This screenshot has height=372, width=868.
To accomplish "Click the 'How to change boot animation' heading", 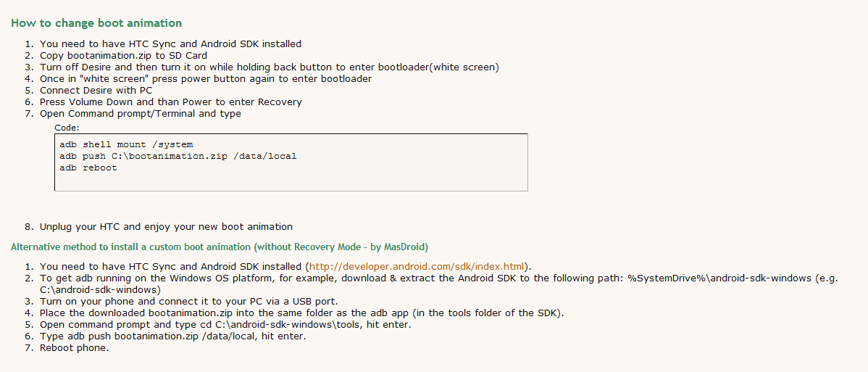I will (x=96, y=23).
